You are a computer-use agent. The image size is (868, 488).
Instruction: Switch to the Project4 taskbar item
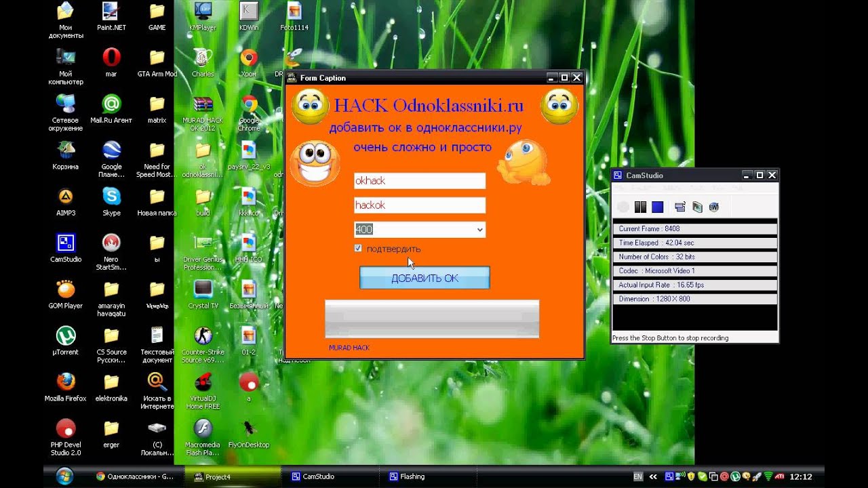click(x=231, y=476)
